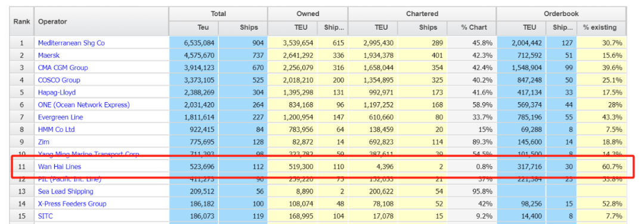Open the Hapag-Lloyd operator link

(x=57, y=92)
